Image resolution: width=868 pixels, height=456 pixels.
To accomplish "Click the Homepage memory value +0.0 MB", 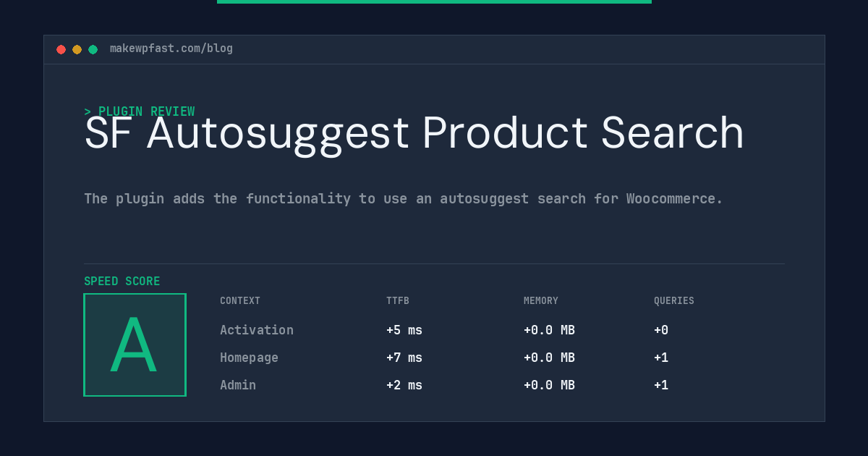I will click(549, 358).
